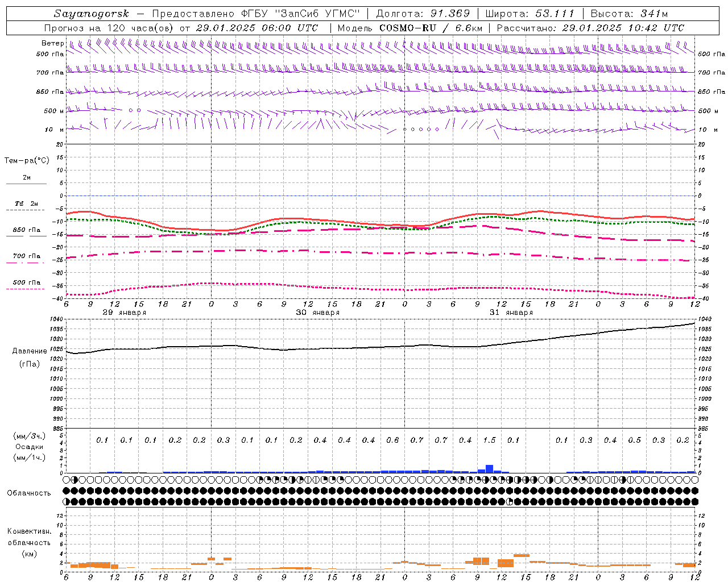Image resolution: width=728 pixels, height=582 pixels.
Task: Click the 'Конвективн.' convective cloud label
Action: tap(29, 531)
